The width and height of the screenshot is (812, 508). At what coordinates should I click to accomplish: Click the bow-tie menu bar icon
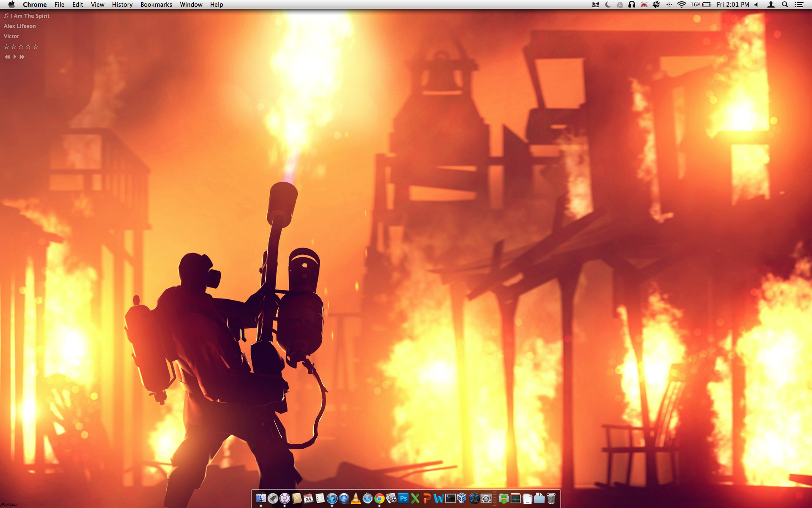595,5
